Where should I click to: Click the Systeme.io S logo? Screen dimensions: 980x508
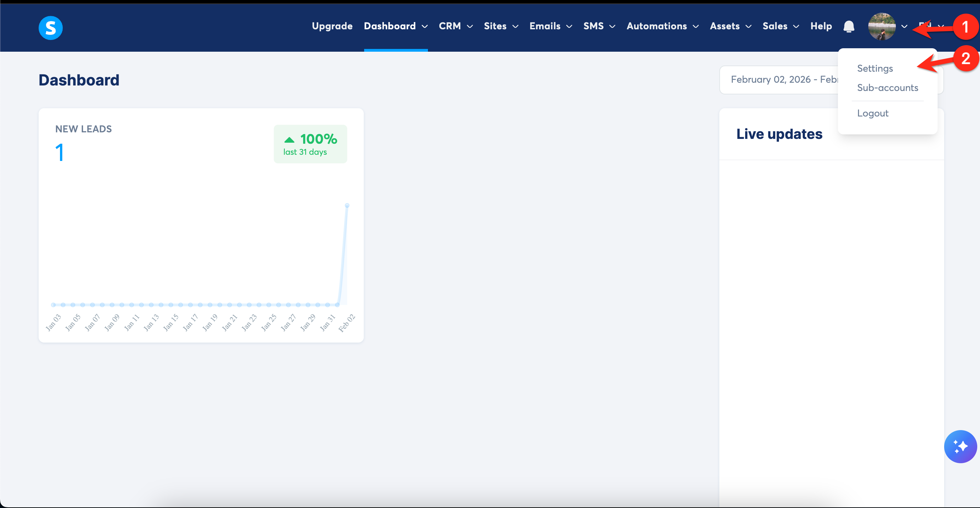click(x=51, y=28)
